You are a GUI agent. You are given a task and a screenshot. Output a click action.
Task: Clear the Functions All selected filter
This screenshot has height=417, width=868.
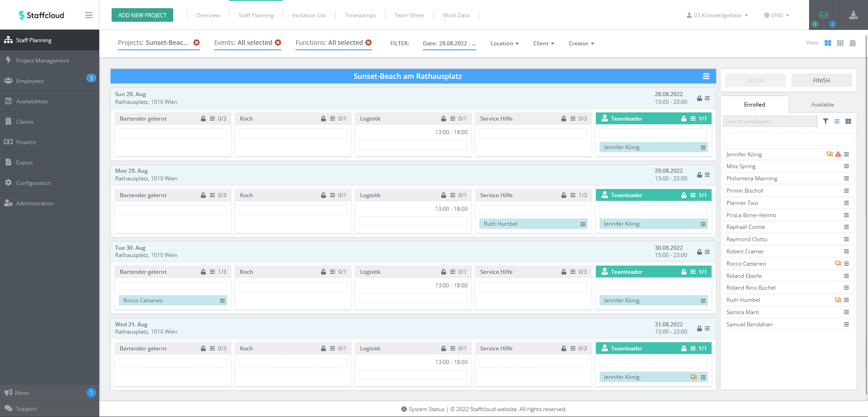pyautogui.click(x=369, y=43)
